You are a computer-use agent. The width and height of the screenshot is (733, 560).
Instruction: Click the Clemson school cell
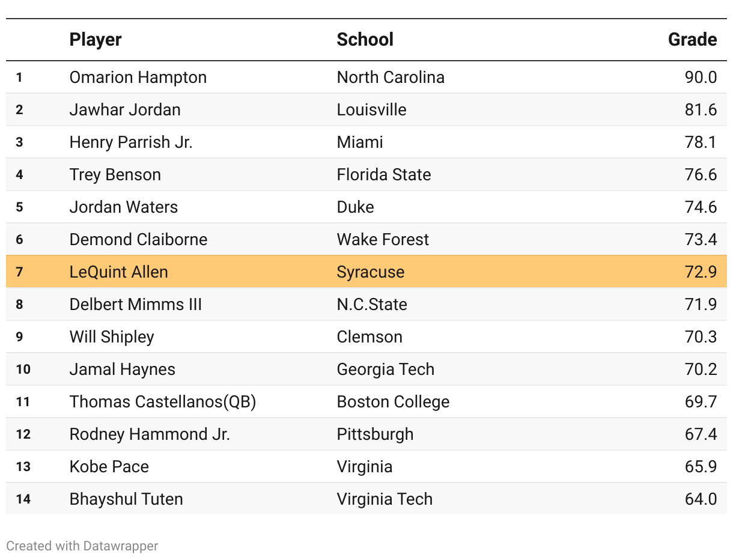pyautogui.click(x=370, y=337)
